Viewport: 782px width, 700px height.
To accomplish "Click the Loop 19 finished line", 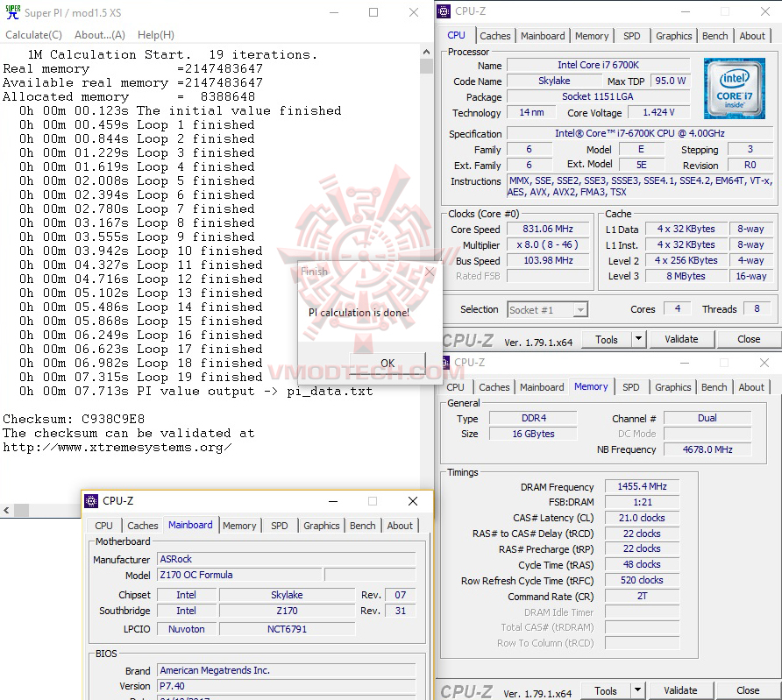I will [x=140, y=377].
